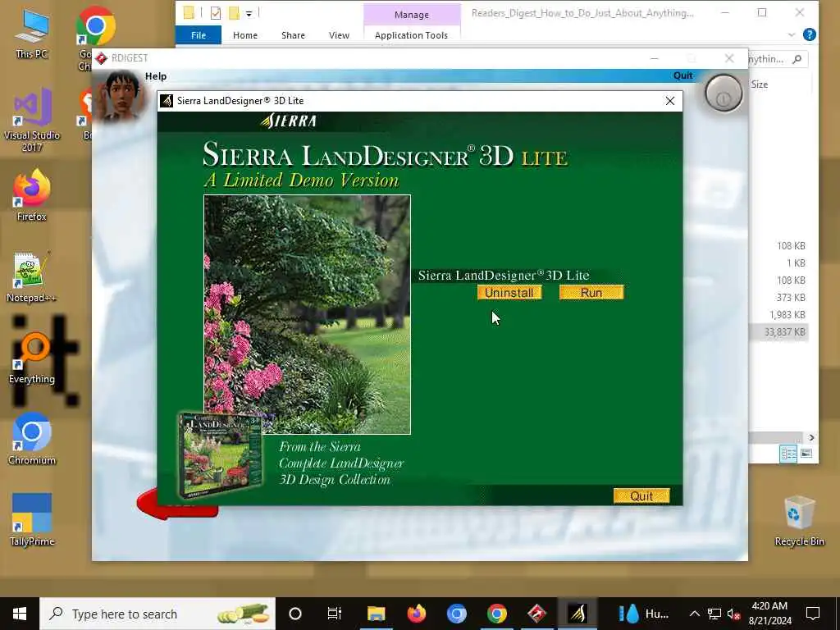The height and width of the screenshot is (630, 840).
Task: Switch to Sierra LandDesigner taskbar icon
Action: point(577,614)
